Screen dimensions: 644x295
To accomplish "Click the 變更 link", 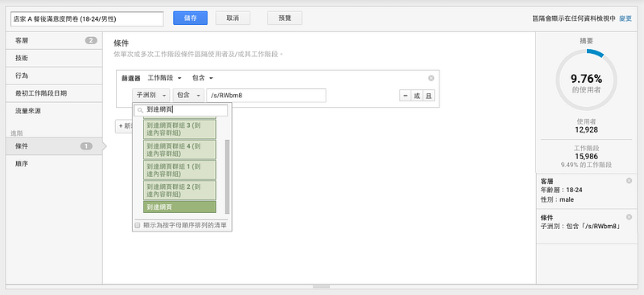I will (625, 18).
